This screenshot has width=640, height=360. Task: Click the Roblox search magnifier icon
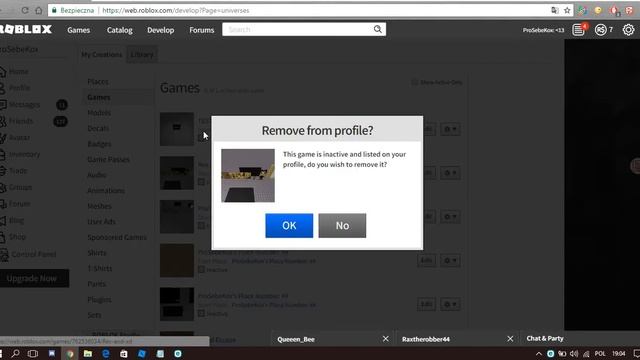[378, 29]
